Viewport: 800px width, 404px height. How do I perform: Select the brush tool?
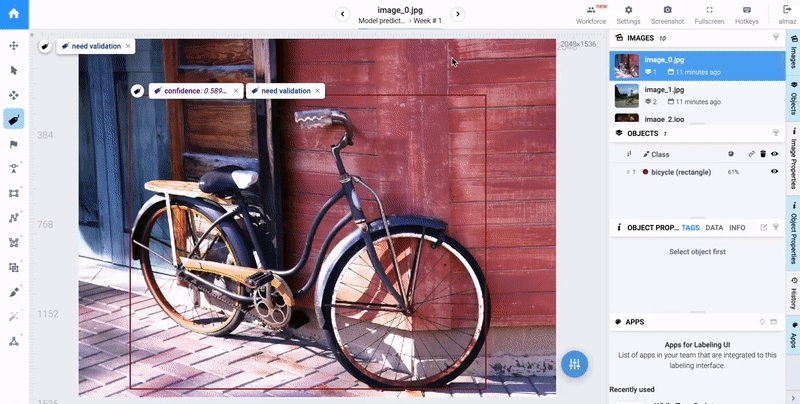(x=14, y=292)
